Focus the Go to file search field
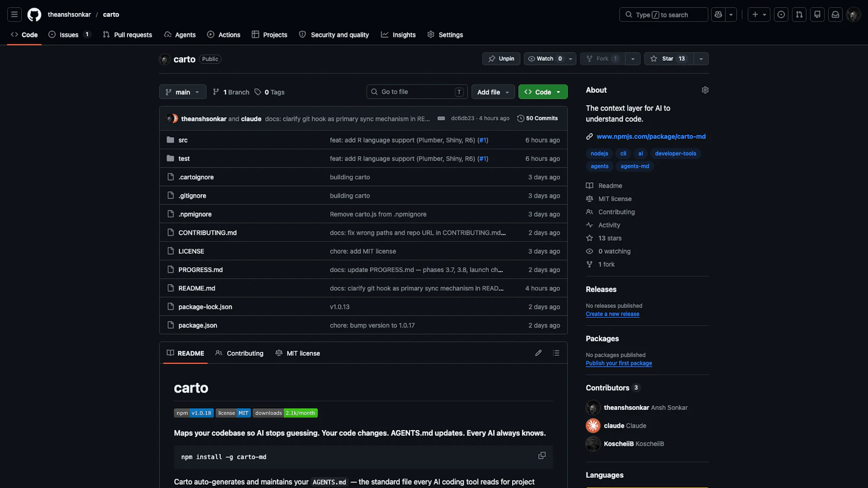 [x=417, y=92]
